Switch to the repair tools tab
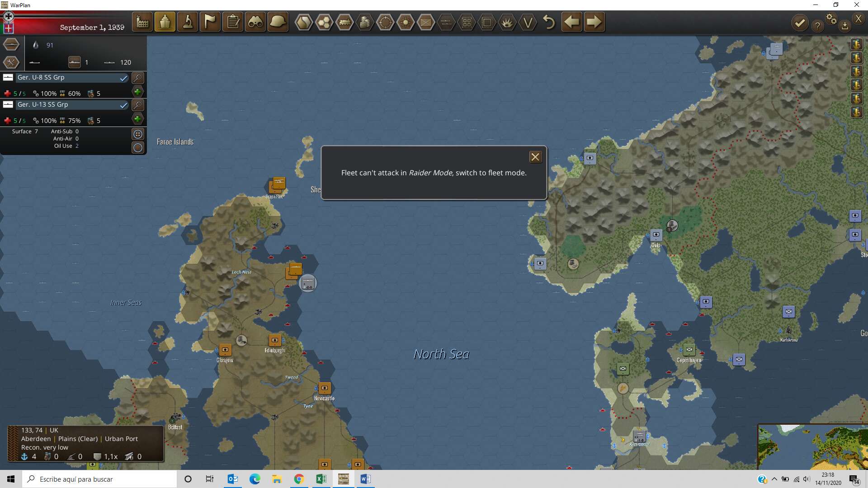Image resolution: width=868 pixels, height=488 pixels. (x=11, y=62)
